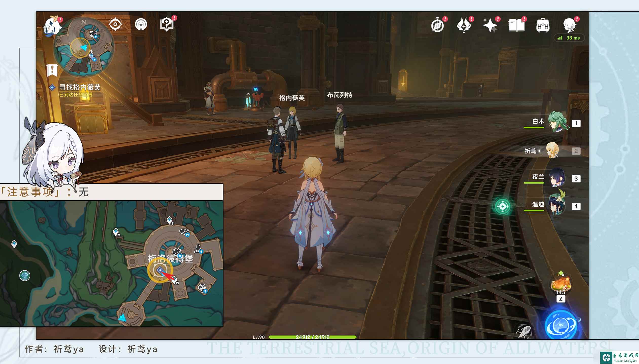639x364 pixels.
Task: Click the green HP bar 24912 / 24912
Action: [x=312, y=337]
